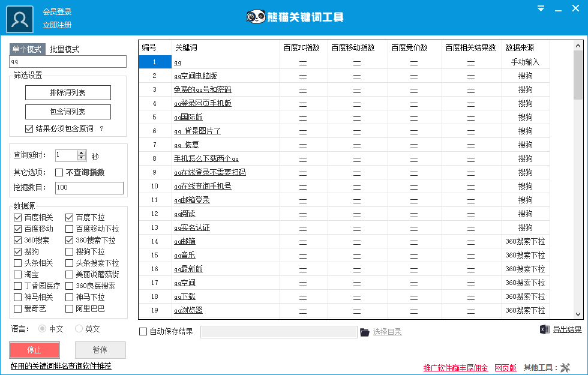
Task: Click the Excel export icon
Action: click(x=545, y=329)
